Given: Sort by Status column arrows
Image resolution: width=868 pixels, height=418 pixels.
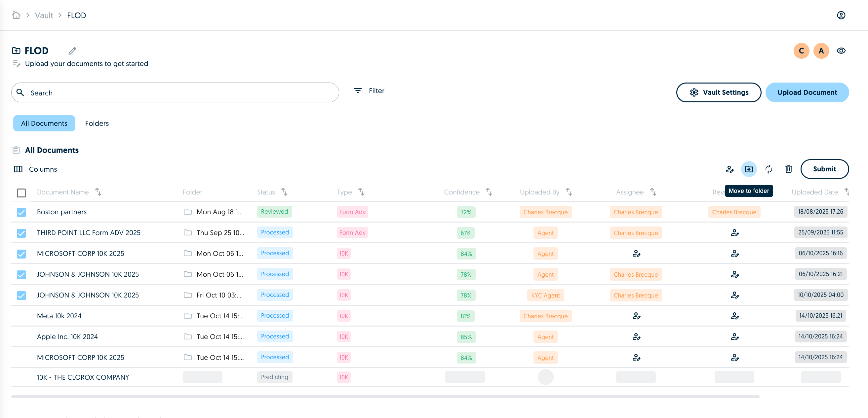Looking at the screenshot, I should [284, 192].
